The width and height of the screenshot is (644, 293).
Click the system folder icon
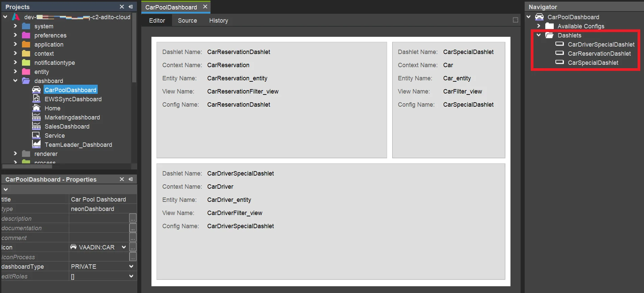coord(26,26)
